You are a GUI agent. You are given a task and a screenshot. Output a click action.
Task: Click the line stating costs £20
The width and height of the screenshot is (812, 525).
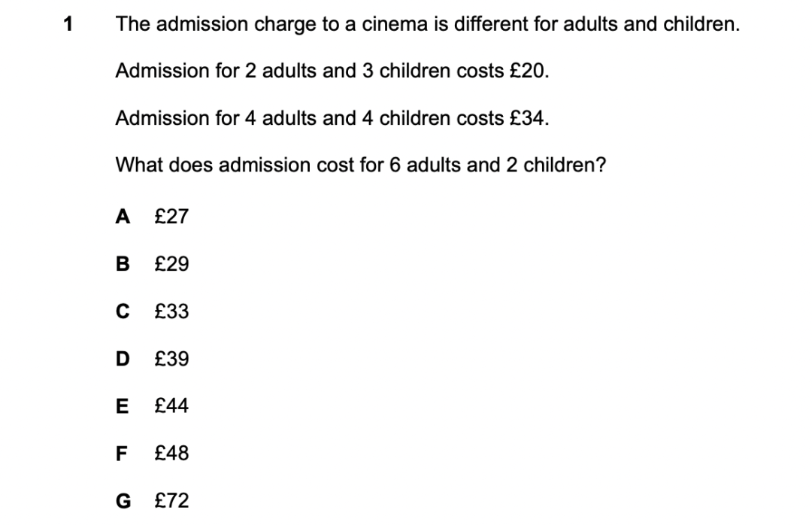[332, 71]
